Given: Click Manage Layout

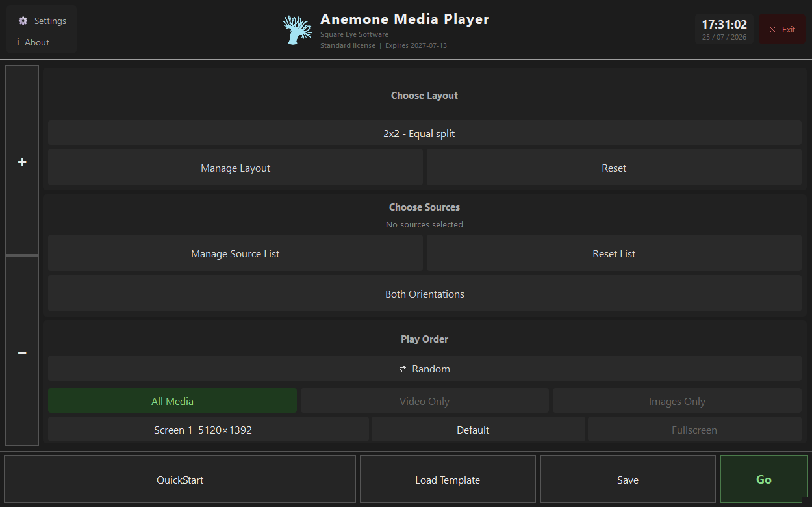Looking at the screenshot, I should (235, 168).
